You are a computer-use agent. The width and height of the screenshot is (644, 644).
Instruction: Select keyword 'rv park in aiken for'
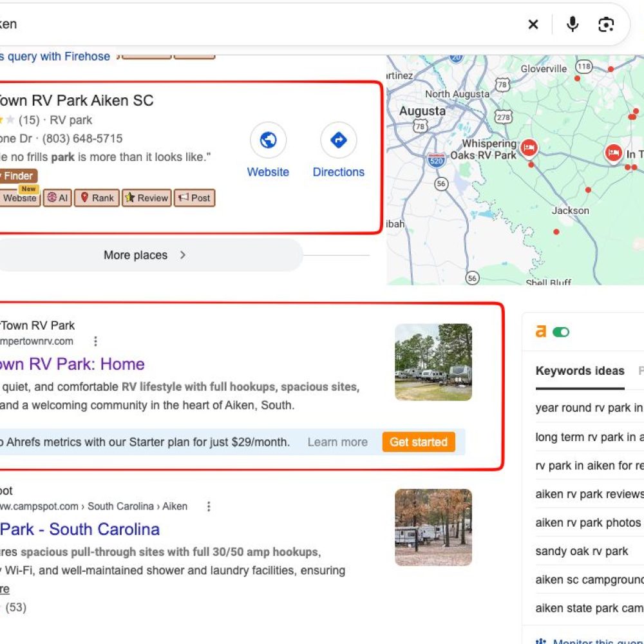[x=590, y=466]
